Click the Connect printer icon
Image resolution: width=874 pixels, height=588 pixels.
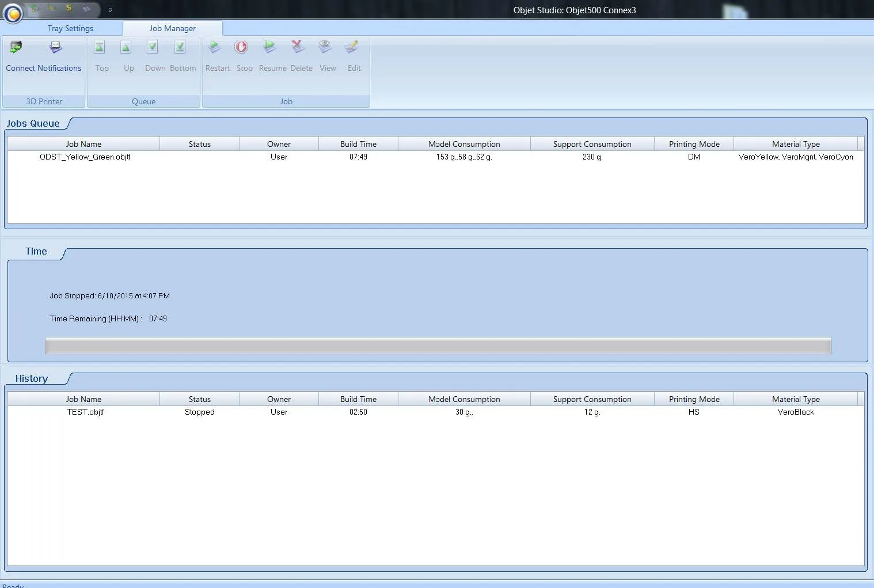(16, 47)
